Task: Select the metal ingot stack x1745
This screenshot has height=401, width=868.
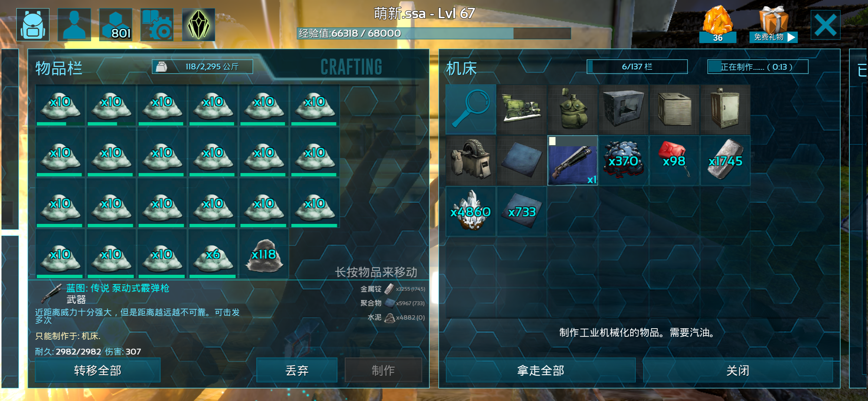Action: coord(725,160)
